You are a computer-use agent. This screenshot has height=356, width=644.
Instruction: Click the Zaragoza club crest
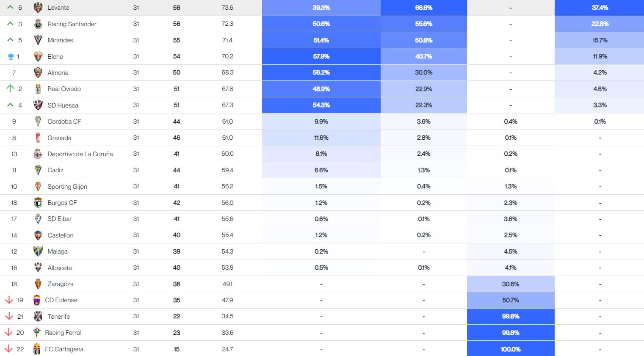[x=38, y=284]
